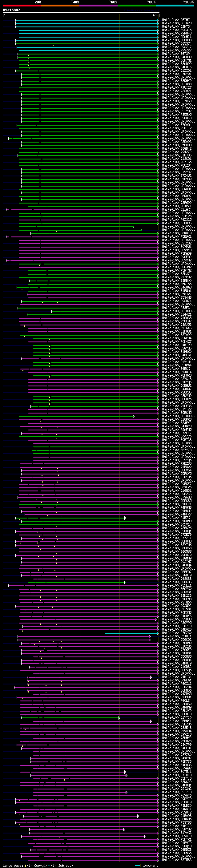Select hit label UniRef100_P35505
Viewport: 197px width, 868px height.
coord(176,115)
